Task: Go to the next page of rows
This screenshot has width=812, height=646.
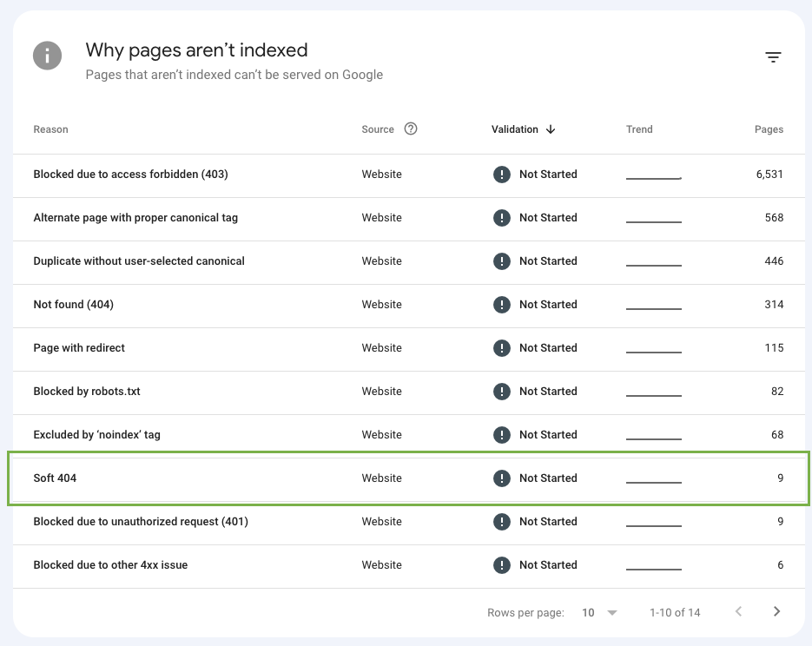Action: 776,612
